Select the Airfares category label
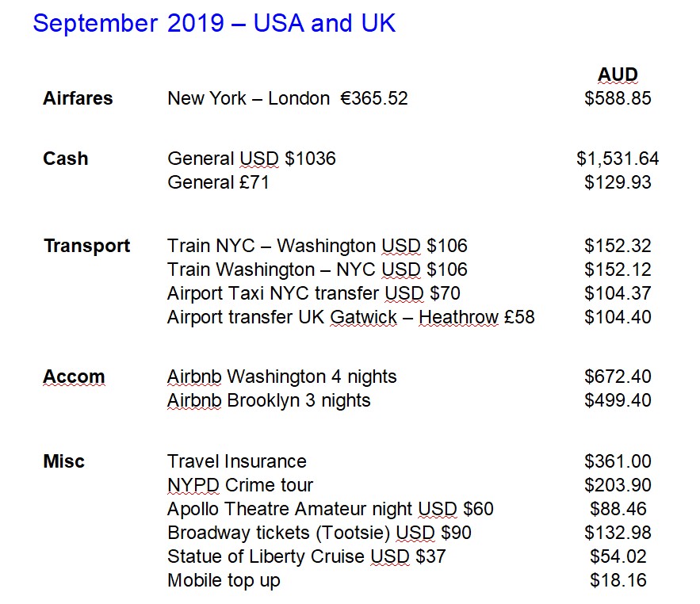700x604 pixels. pyautogui.click(x=78, y=98)
